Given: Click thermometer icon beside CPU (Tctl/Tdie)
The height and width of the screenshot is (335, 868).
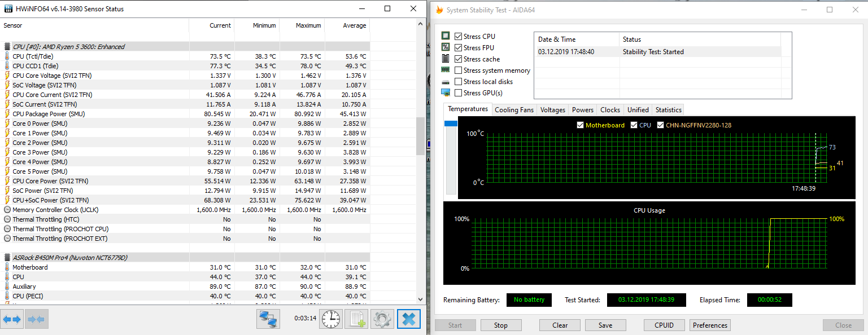Looking at the screenshot, I should coord(7,56).
